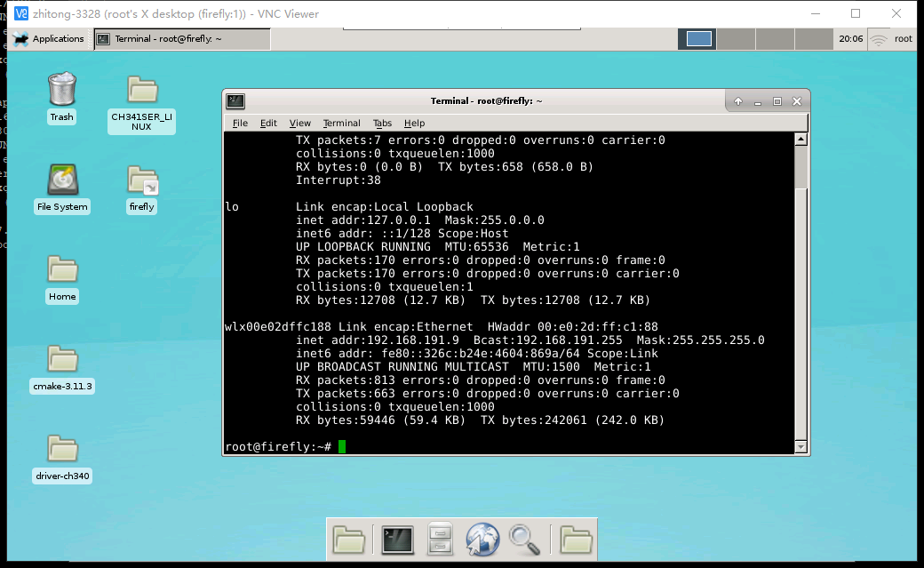The width and height of the screenshot is (924, 568).
Task: Click the Terminal taskbar window button
Action: point(182,39)
